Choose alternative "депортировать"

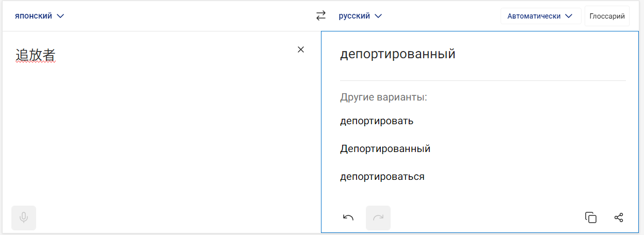(x=377, y=121)
